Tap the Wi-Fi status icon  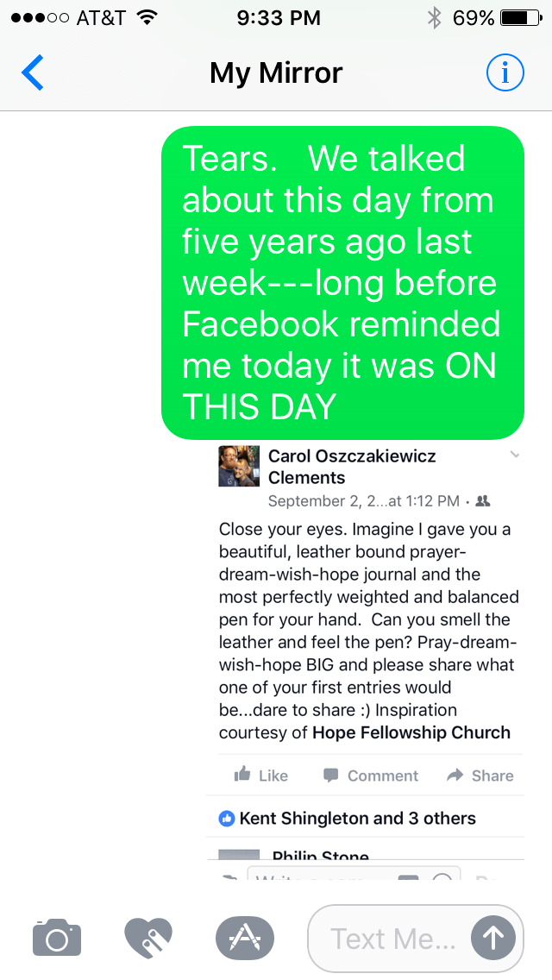pyautogui.click(x=147, y=18)
